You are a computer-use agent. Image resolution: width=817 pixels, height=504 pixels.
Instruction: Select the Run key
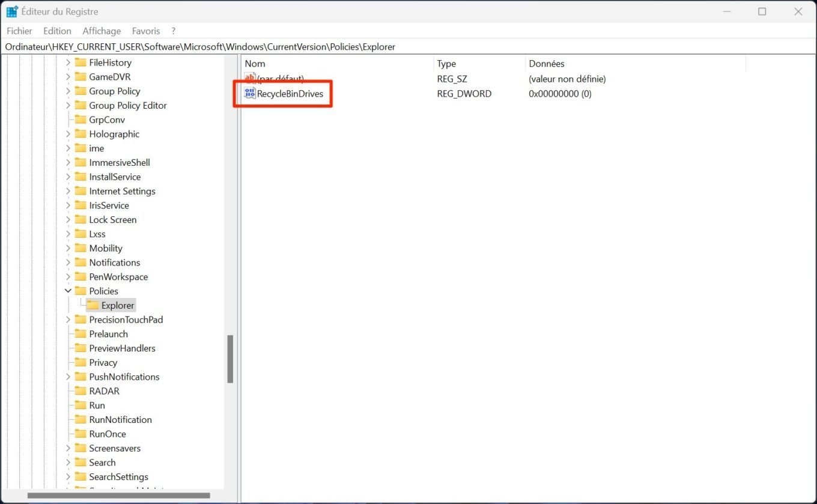97,405
